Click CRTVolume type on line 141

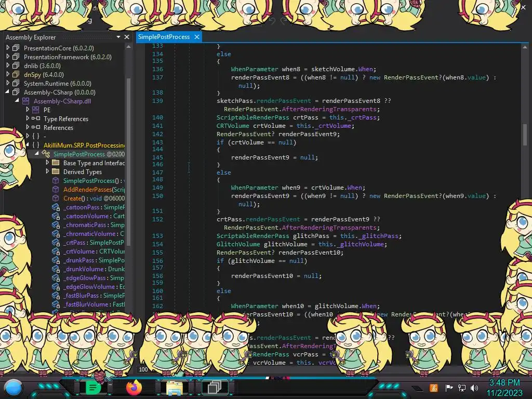click(x=233, y=126)
